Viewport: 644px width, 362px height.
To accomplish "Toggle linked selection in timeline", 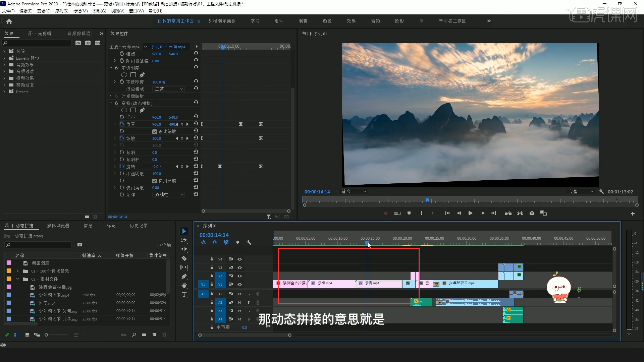I will (x=226, y=242).
